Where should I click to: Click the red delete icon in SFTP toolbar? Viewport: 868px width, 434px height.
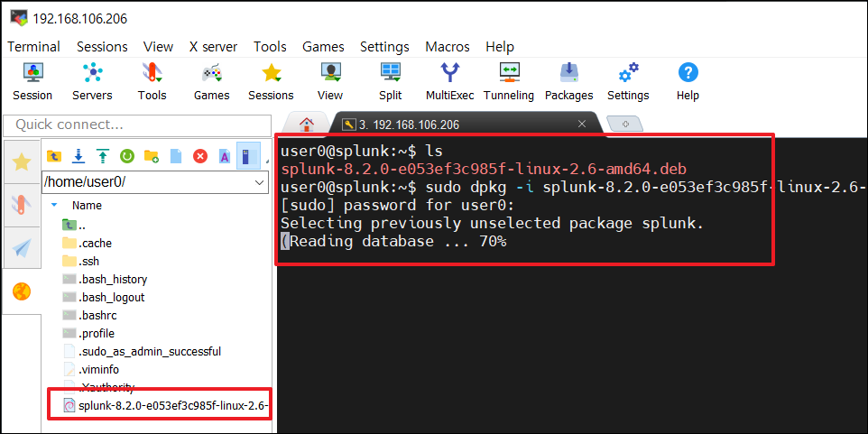199,157
